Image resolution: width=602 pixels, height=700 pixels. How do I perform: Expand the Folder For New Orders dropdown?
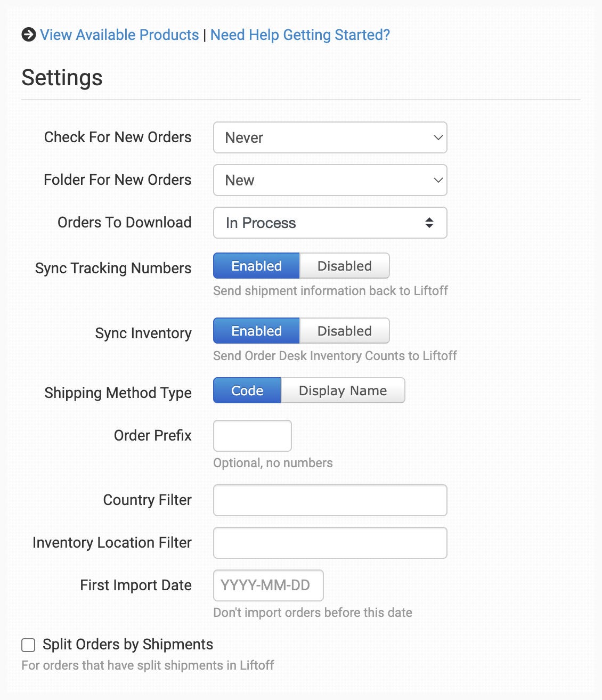(x=330, y=180)
